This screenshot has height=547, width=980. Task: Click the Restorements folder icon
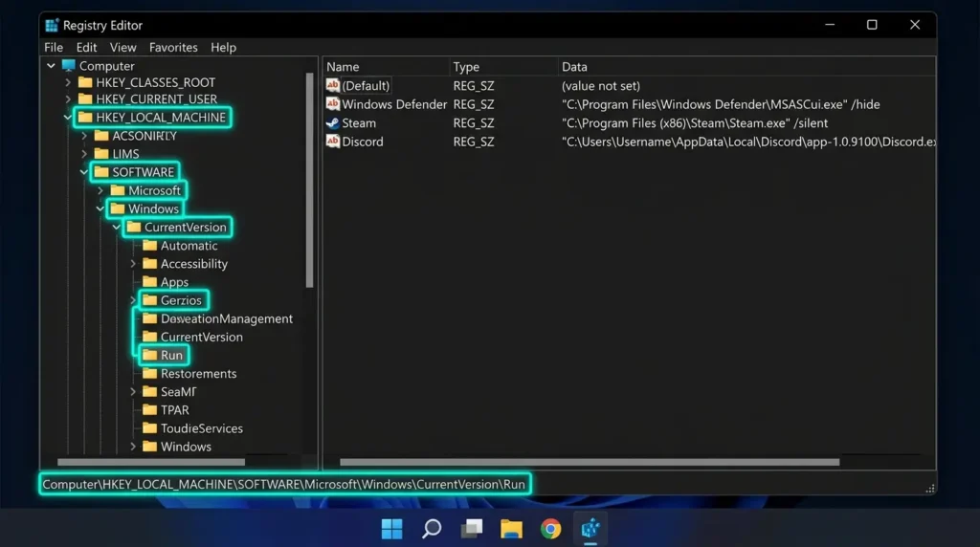(150, 373)
